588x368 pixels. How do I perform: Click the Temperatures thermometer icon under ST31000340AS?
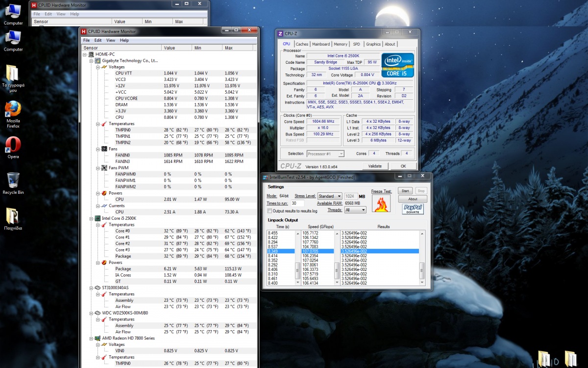[x=104, y=294]
